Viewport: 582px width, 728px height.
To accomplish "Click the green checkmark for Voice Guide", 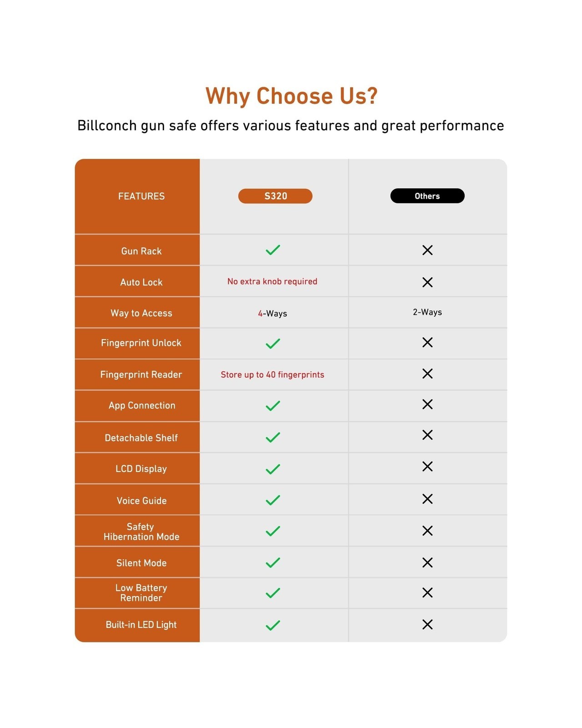I will [273, 500].
